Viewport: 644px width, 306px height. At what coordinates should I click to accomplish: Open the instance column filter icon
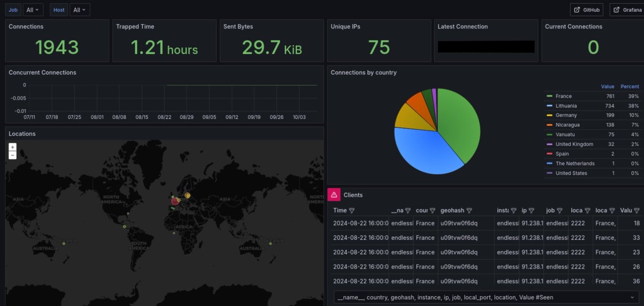pos(514,211)
